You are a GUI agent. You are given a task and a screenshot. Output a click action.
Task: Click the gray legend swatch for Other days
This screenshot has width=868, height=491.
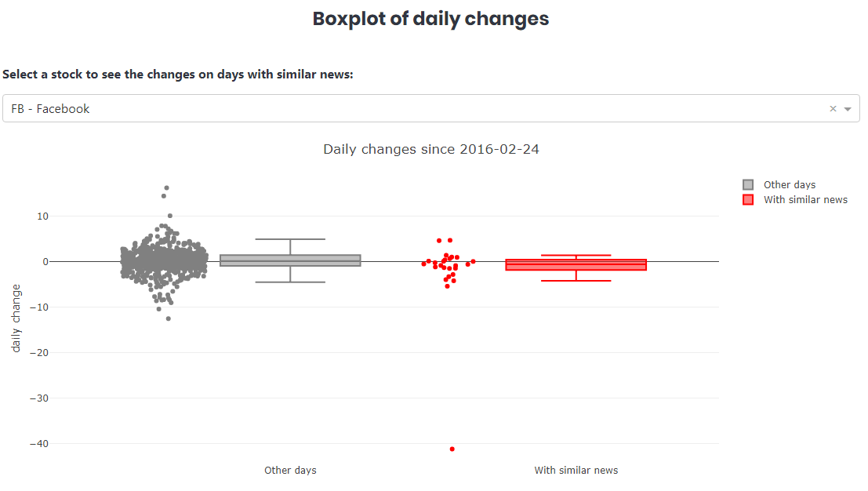(x=748, y=185)
